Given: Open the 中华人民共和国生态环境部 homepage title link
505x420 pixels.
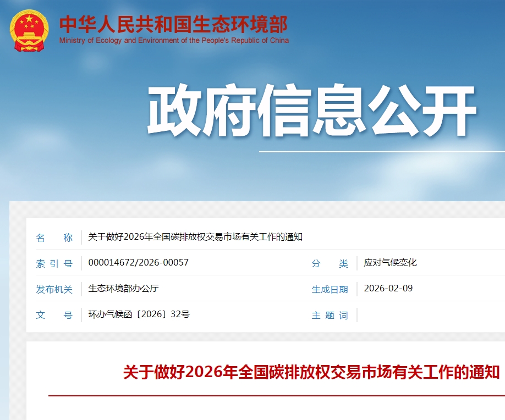Looking at the screenshot, I should tap(173, 24).
